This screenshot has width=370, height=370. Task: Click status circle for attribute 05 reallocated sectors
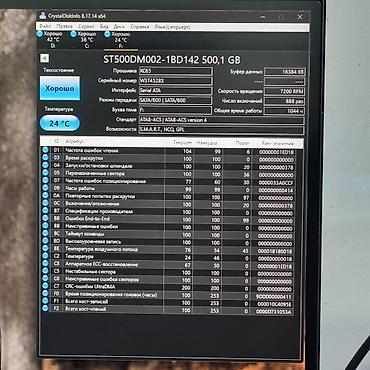tap(45, 173)
